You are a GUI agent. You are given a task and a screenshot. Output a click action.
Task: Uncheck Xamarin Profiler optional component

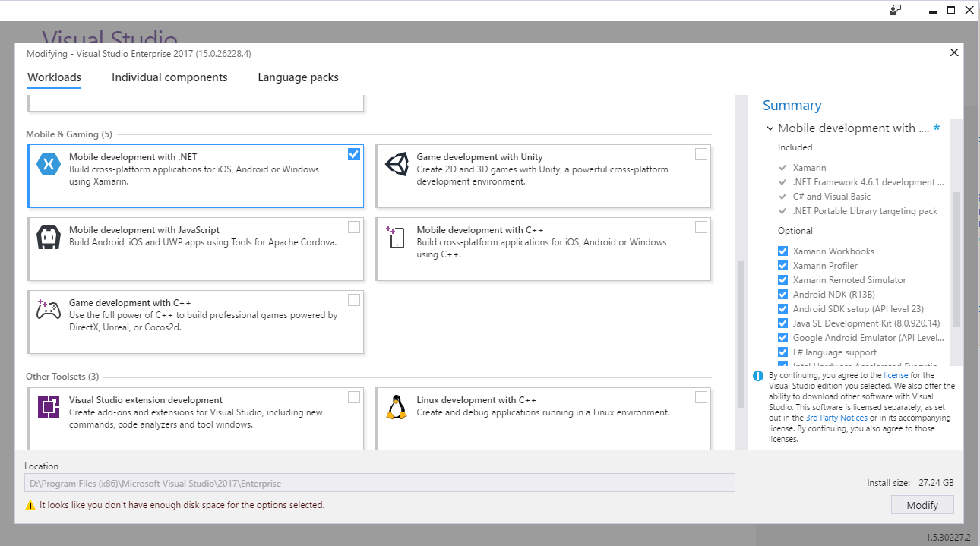pyautogui.click(x=783, y=266)
